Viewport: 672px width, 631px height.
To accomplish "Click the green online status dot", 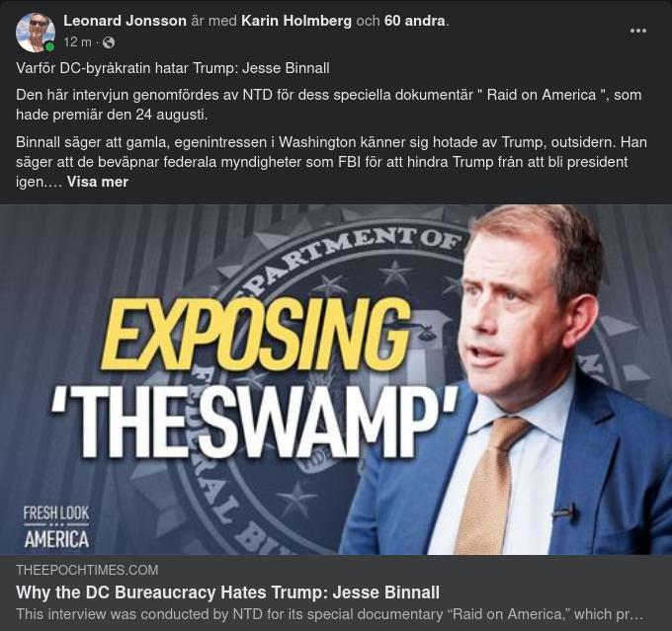I will point(49,46).
